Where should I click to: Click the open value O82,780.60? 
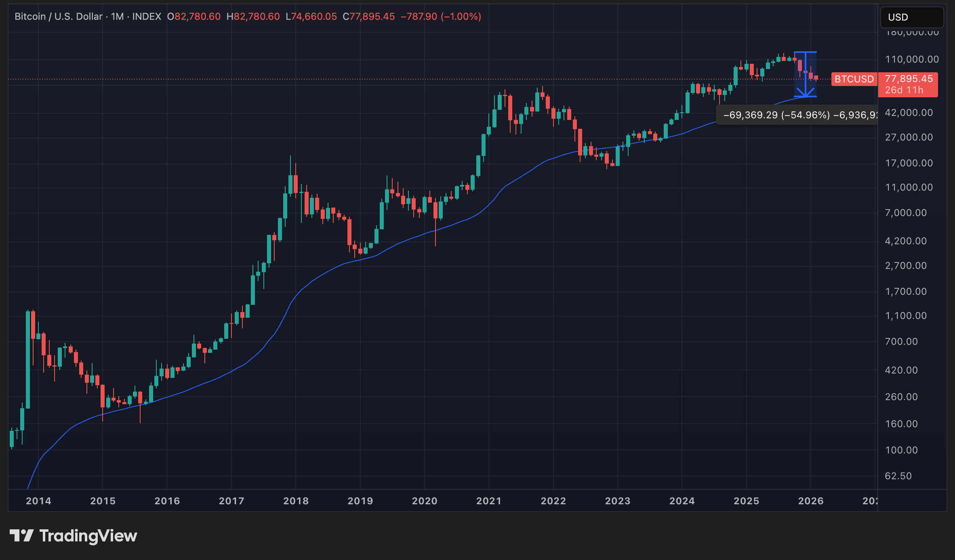194,17
